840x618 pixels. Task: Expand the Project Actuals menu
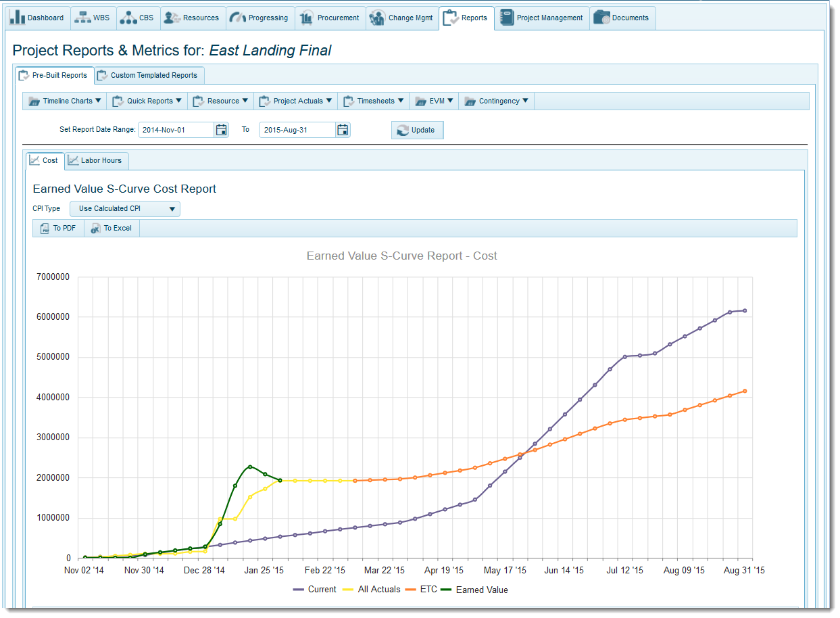[296, 101]
